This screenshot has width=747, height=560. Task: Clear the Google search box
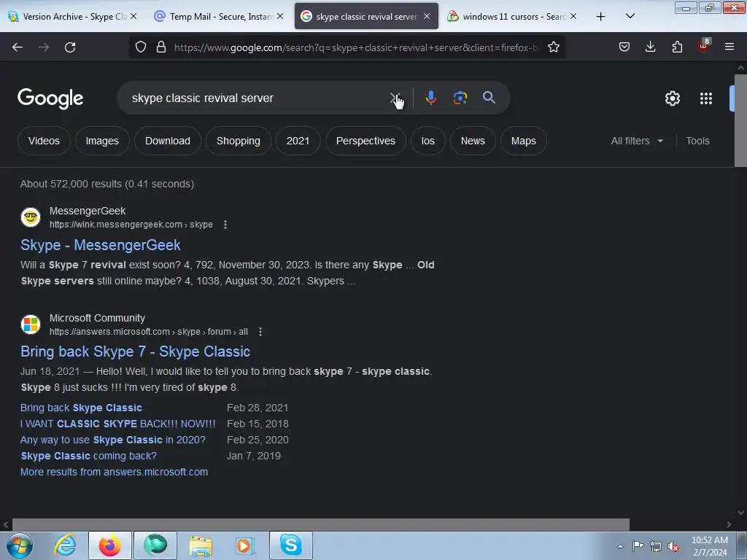click(395, 98)
